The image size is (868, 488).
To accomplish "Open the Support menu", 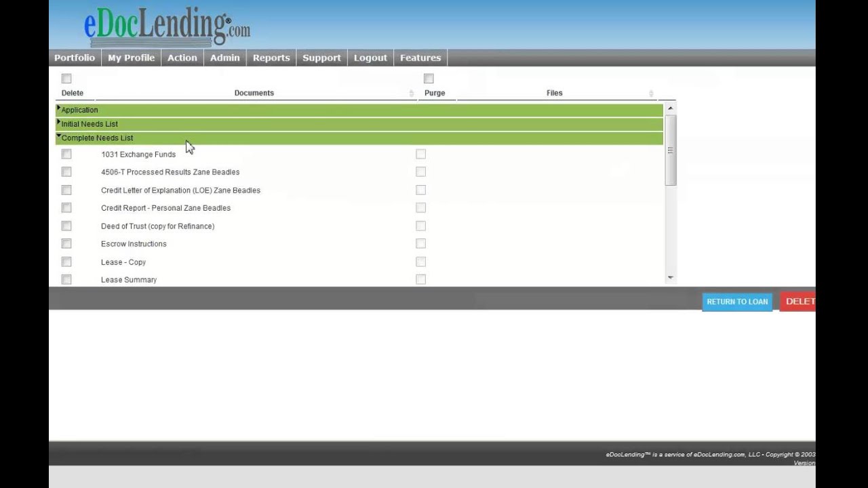I will click(x=321, y=58).
